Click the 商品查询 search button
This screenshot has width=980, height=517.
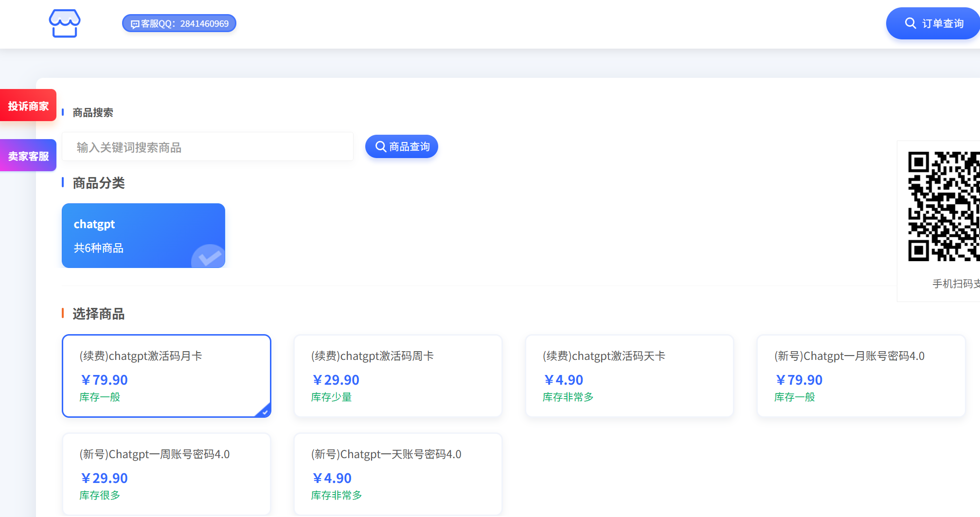(x=402, y=146)
